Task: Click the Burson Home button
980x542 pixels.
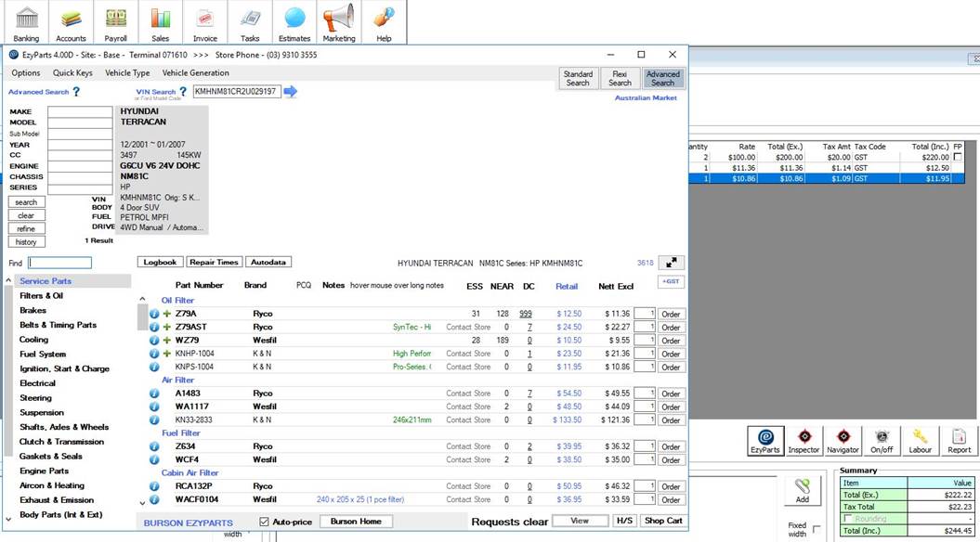Action: (x=356, y=522)
